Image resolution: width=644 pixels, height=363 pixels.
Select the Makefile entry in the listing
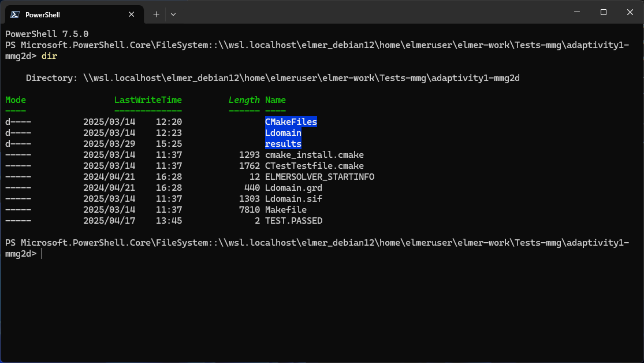pyautogui.click(x=285, y=209)
